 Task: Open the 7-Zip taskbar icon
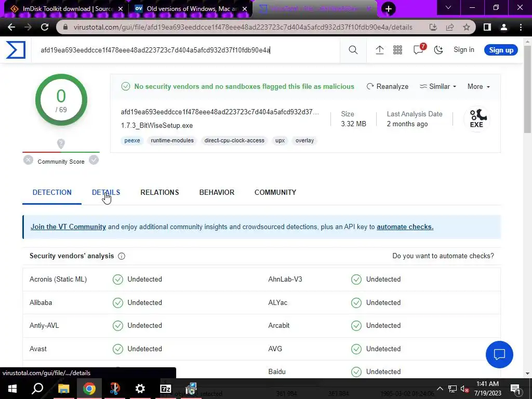tap(166, 389)
